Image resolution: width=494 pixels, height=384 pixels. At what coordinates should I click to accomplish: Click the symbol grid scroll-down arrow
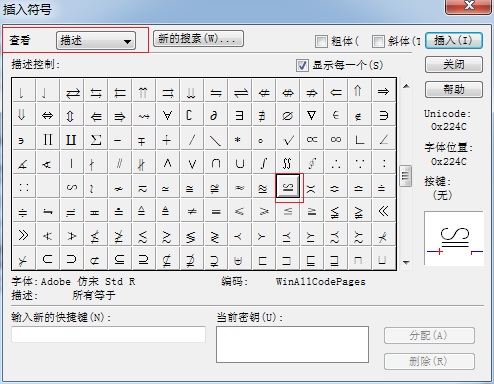tap(406, 262)
